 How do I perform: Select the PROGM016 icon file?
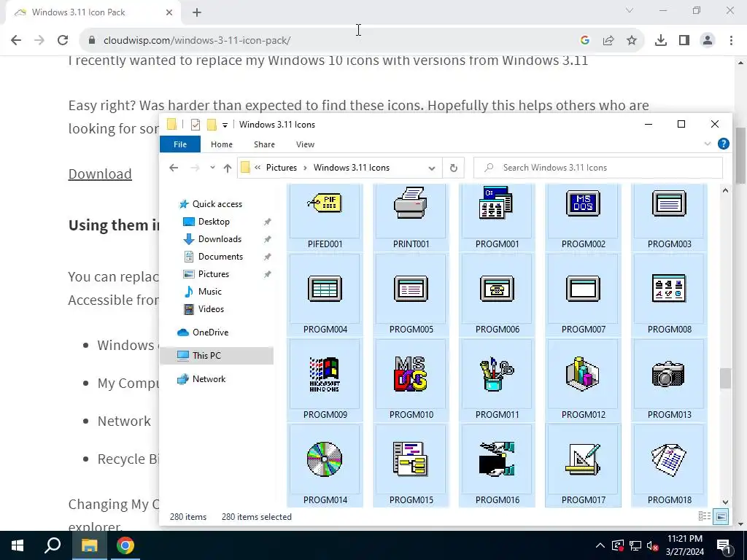click(497, 465)
